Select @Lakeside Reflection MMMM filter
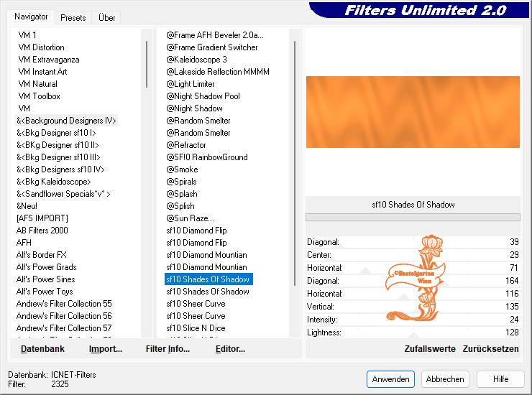Screen dimensions: 532x395 point(218,72)
